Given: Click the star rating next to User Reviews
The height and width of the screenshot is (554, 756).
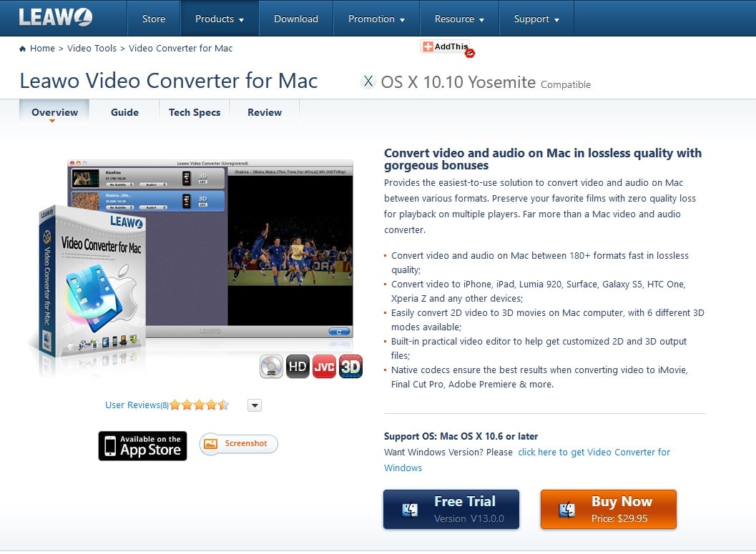Looking at the screenshot, I should pos(199,405).
